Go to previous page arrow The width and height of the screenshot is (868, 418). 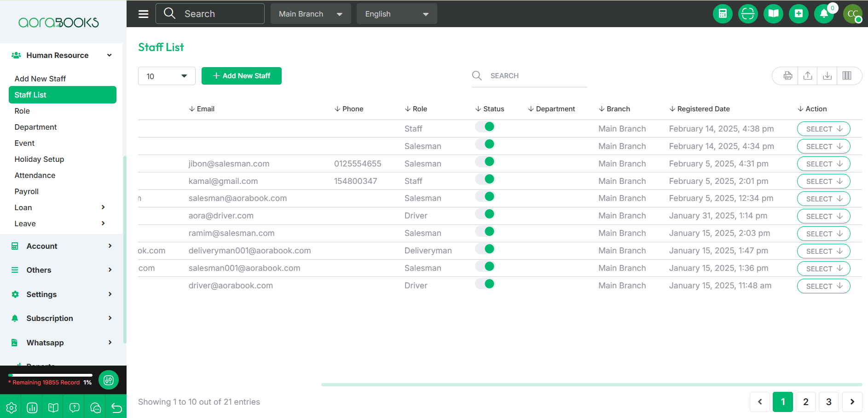[760, 402]
